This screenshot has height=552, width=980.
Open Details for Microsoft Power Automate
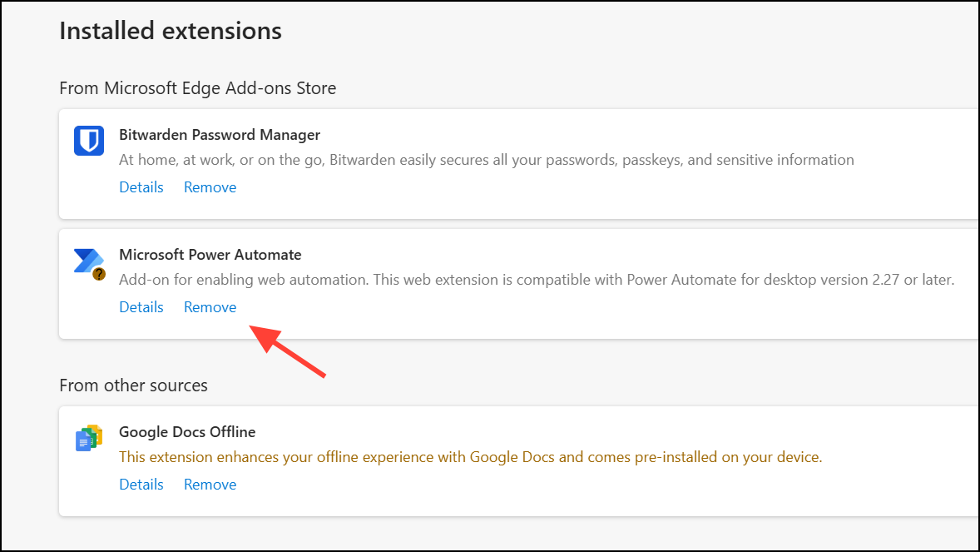point(141,306)
